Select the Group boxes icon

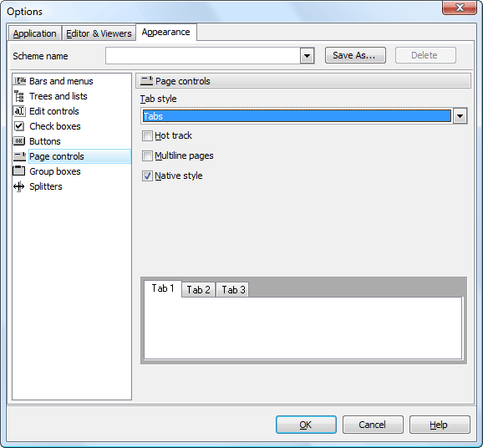pyautogui.click(x=19, y=171)
